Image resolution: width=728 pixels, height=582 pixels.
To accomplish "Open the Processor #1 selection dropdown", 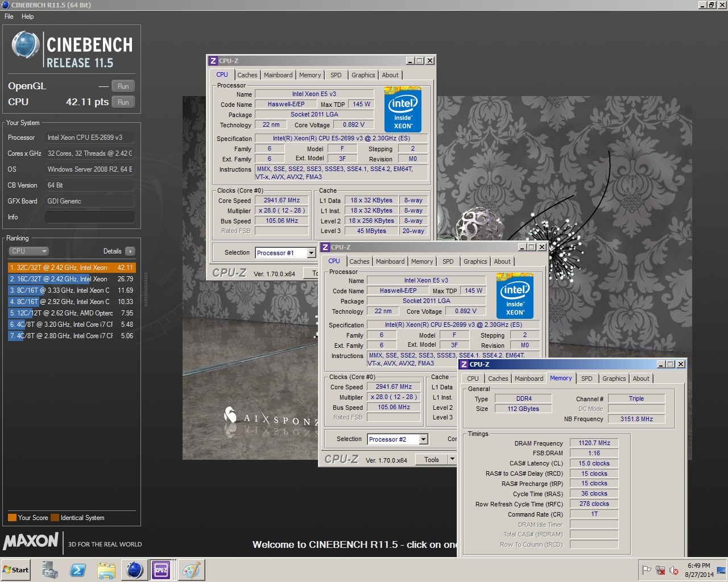I will tap(311, 253).
